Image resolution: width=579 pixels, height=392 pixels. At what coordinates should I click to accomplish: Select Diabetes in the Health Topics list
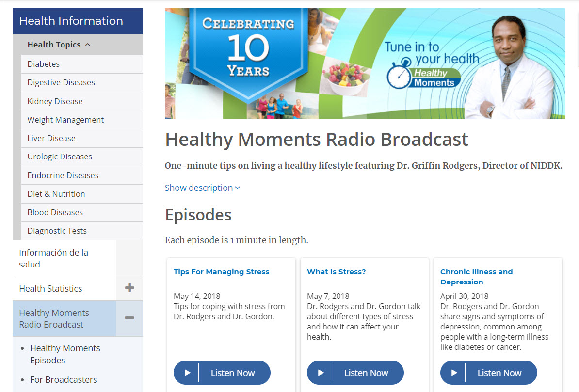(43, 63)
